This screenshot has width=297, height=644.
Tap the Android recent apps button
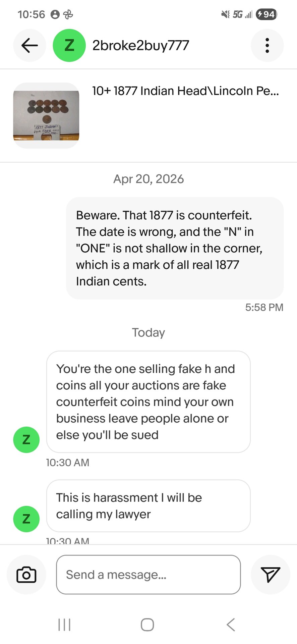pyautogui.click(x=64, y=625)
